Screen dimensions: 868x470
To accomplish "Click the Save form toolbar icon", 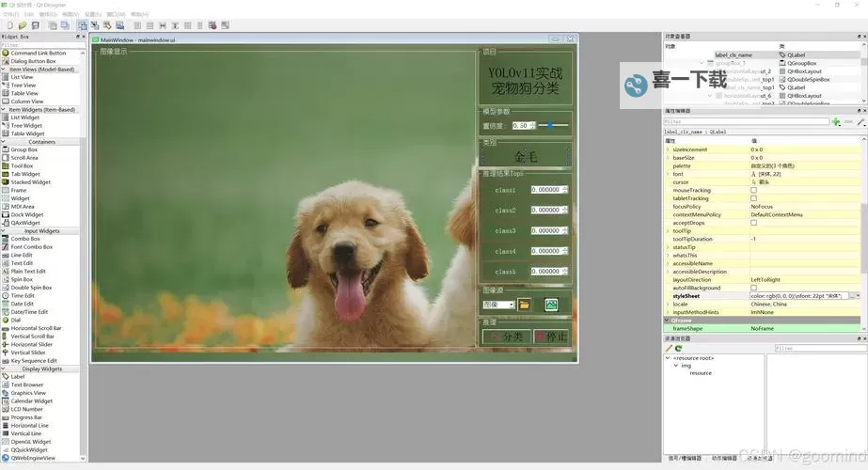I will pos(35,25).
